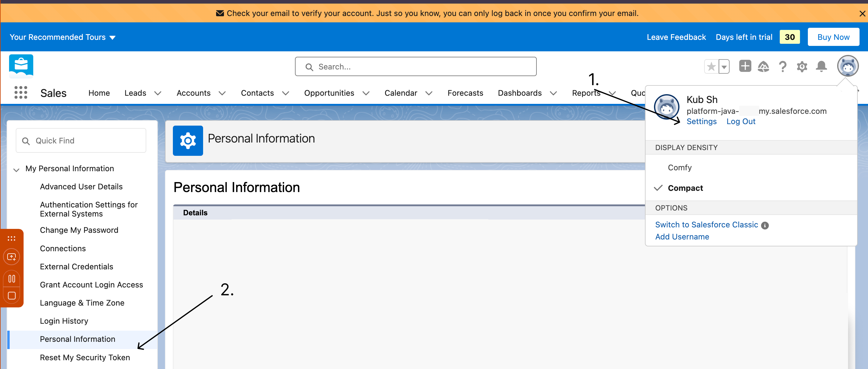
Task: Click into the Quick Find field
Action: click(81, 141)
